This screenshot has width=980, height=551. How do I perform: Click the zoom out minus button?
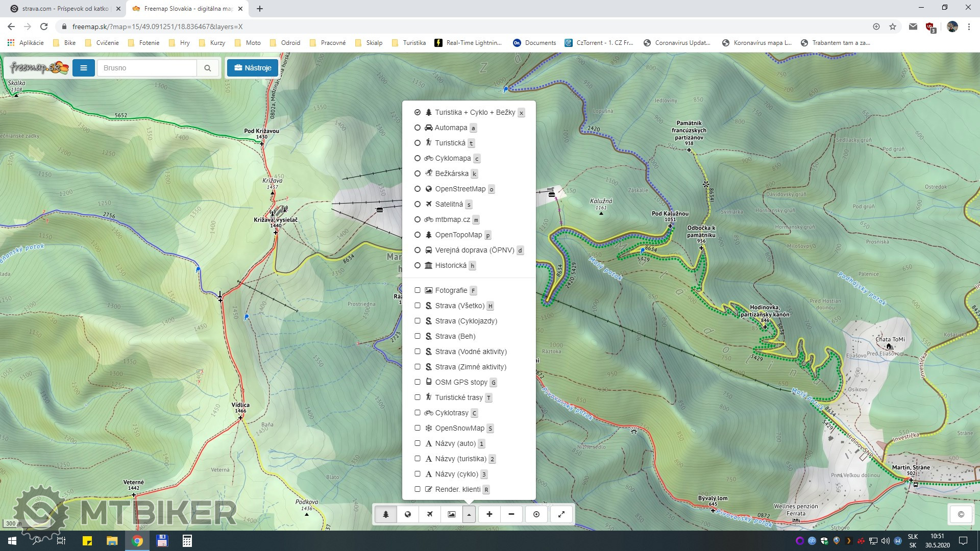pos(511,514)
